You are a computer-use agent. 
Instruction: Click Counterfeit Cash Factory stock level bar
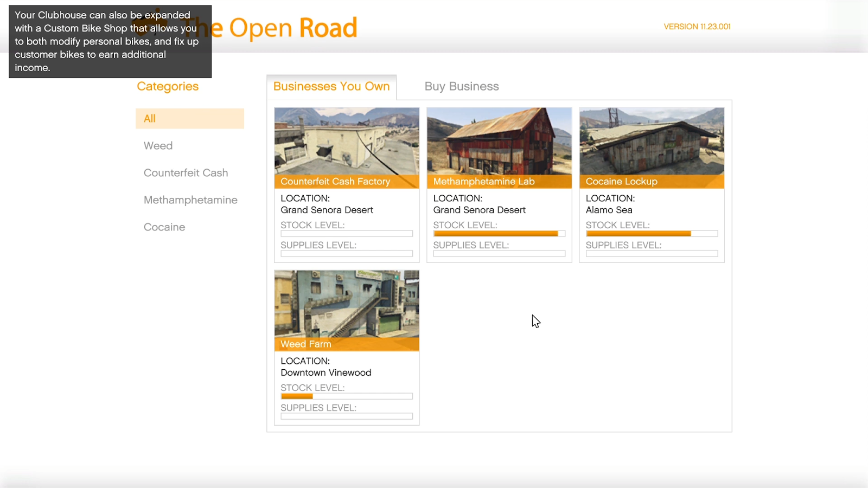coord(347,234)
